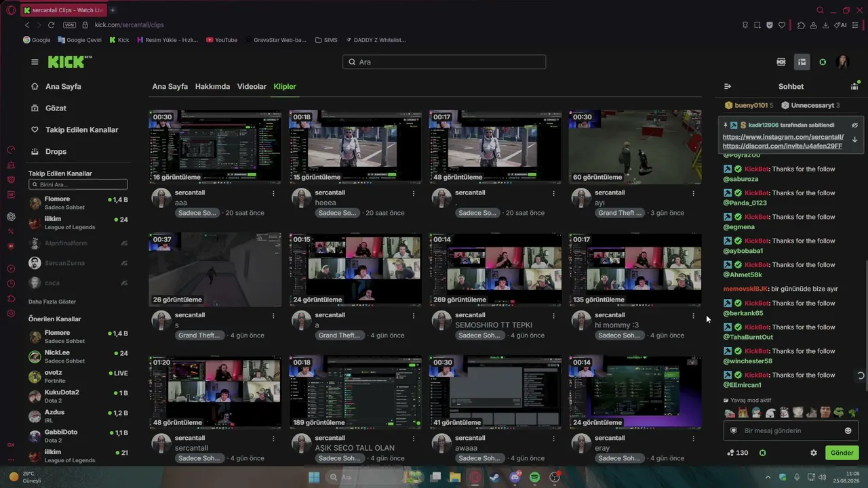
Task: Go back in browser history
Action: point(27,25)
